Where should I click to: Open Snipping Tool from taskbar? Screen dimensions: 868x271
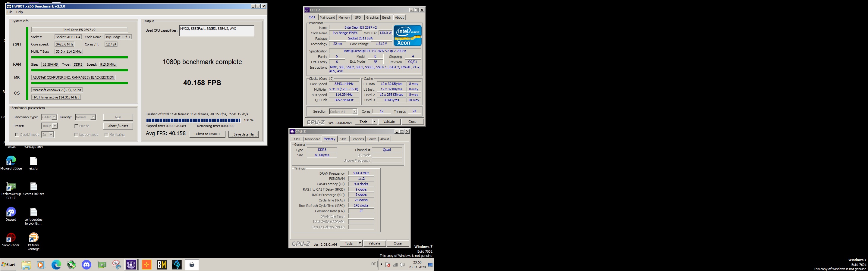pyautogui.click(x=117, y=265)
